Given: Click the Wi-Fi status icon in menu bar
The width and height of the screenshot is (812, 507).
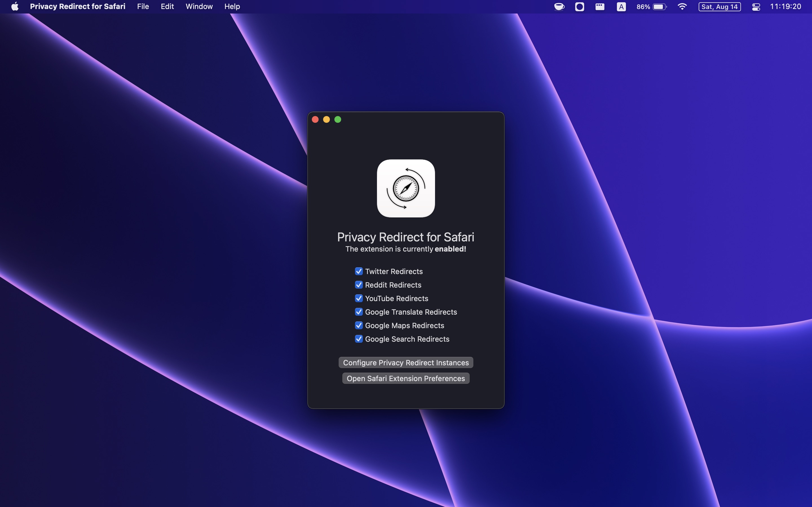Looking at the screenshot, I should pyautogui.click(x=682, y=6).
